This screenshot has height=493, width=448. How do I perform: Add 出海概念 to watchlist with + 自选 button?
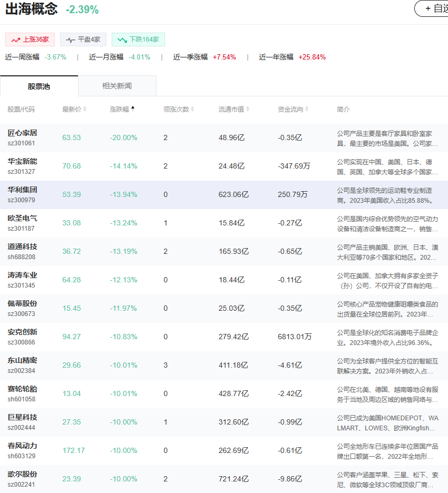pos(432,8)
